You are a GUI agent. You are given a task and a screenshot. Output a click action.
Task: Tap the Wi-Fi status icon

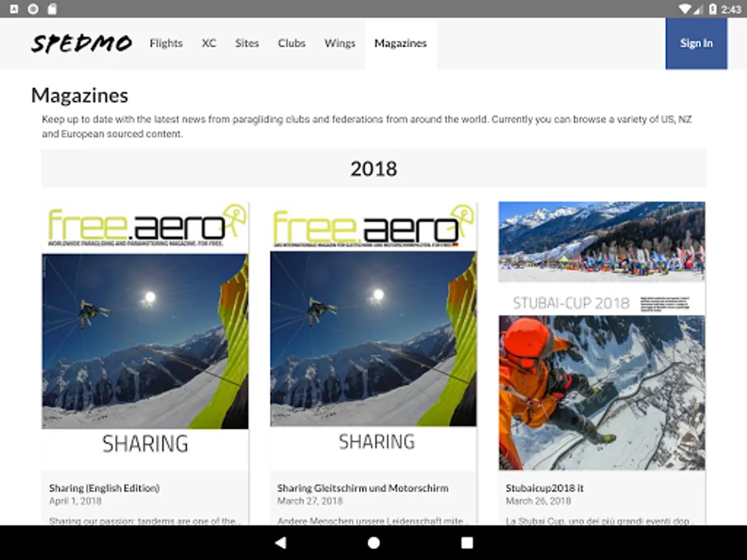685,9
